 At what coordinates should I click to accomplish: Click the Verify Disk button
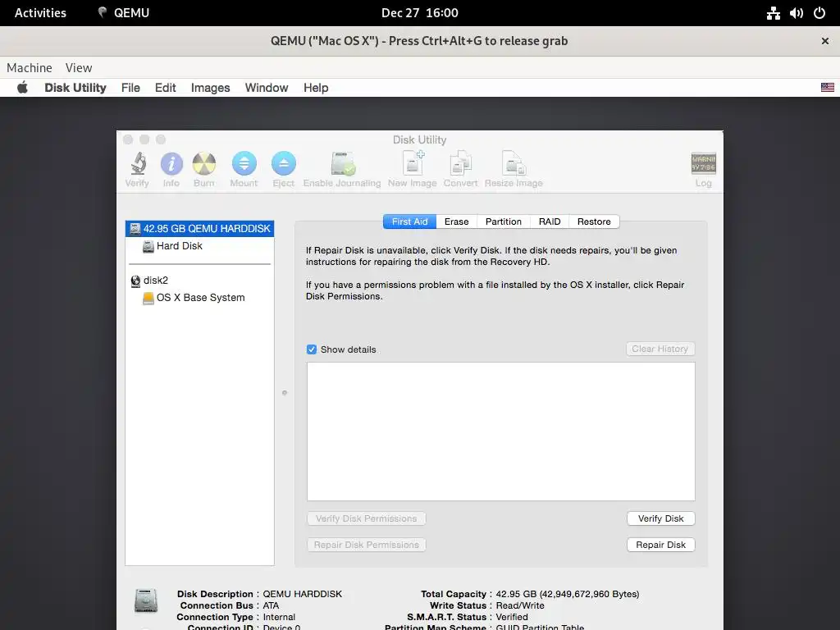pyautogui.click(x=660, y=518)
